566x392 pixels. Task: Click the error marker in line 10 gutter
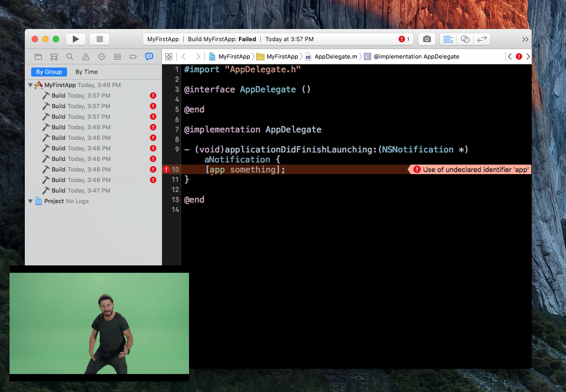(166, 169)
